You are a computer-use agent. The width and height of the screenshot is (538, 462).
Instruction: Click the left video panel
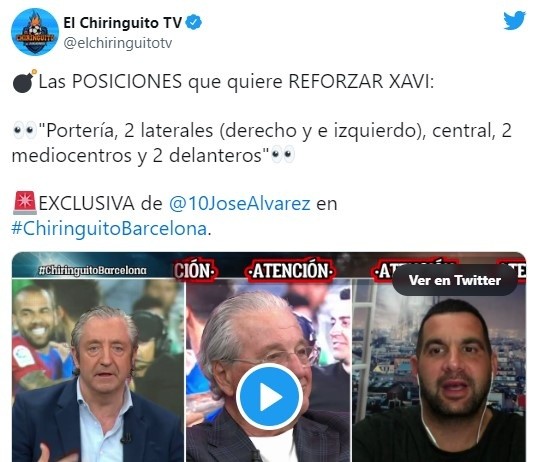coord(98,370)
